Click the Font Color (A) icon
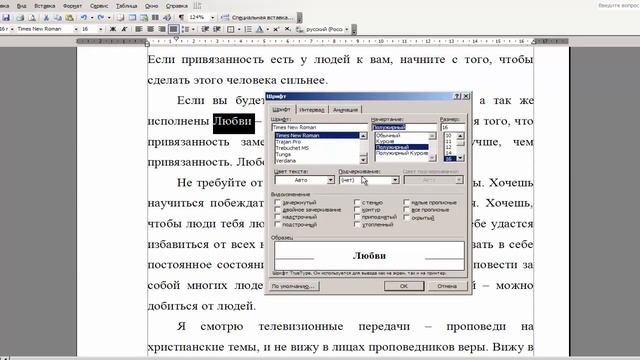The image size is (640, 360). (260, 29)
